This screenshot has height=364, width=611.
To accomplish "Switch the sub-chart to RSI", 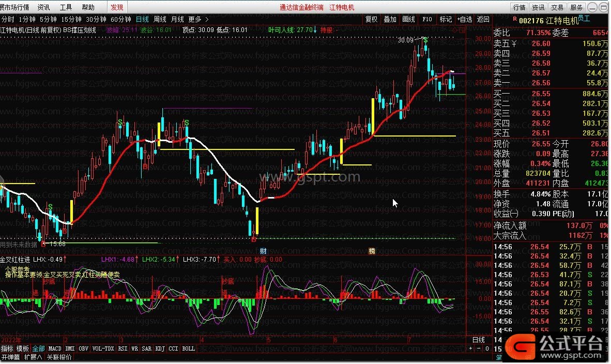I will pos(123,348).
